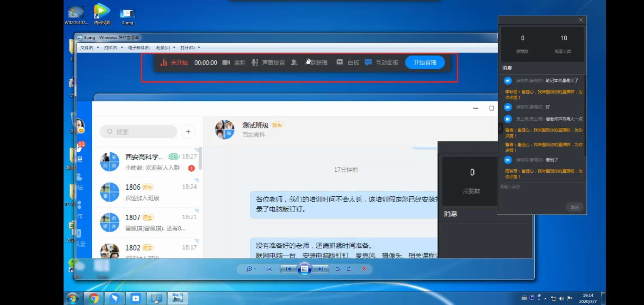This screenshot has width=644, height=305.
Task: Go to the next picture in Photo Viewer
Action: [x=321, y=269]
